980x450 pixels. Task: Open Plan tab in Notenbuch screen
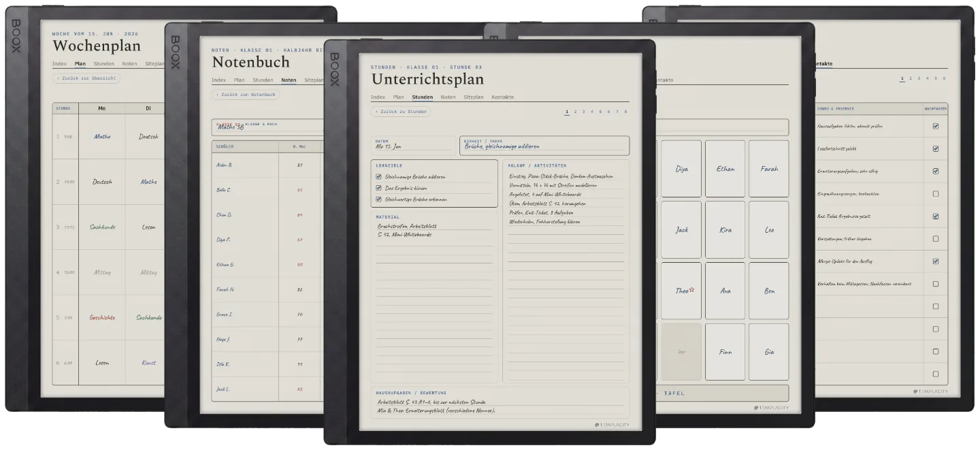click(x=239, y=80)
